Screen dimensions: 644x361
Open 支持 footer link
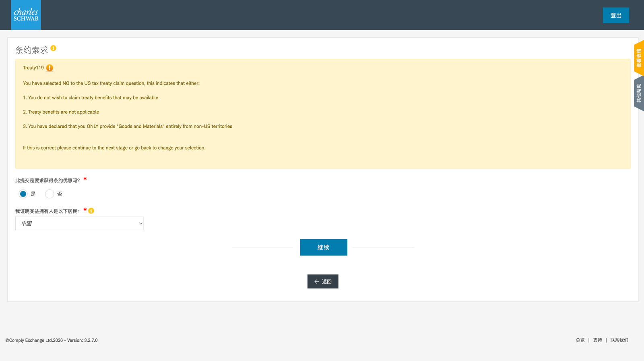coord(598,340)
